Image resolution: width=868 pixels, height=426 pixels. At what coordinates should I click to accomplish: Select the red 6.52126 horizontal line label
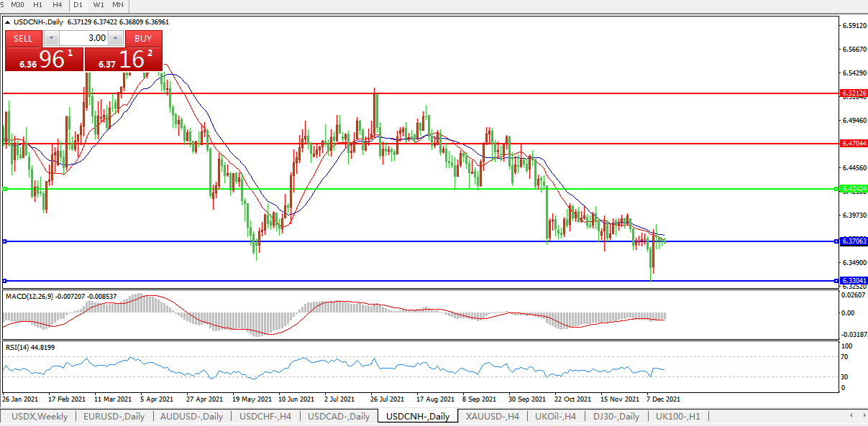click(x=854, y=93)
